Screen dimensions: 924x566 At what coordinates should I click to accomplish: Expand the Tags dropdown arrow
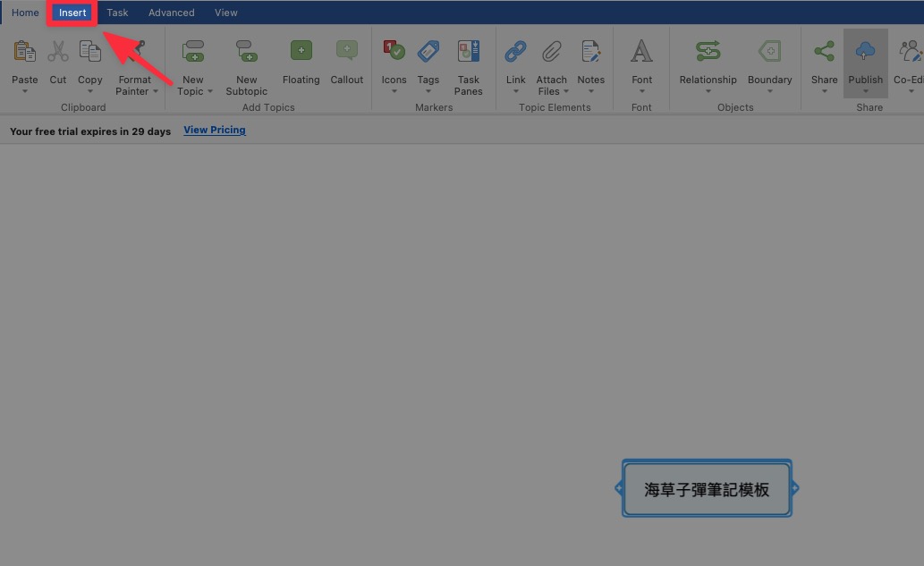428,91
